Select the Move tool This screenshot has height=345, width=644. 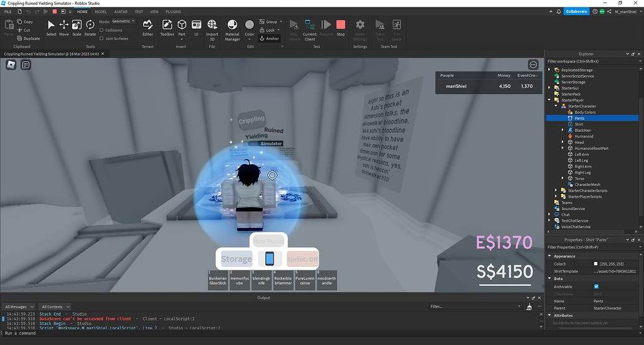tap(64, 27)
